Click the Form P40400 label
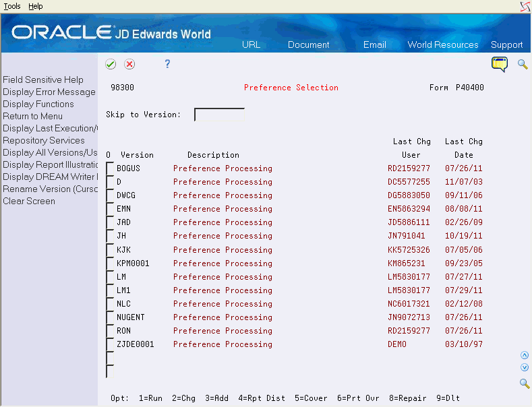The image size is (532, 407). coord(456,88)
